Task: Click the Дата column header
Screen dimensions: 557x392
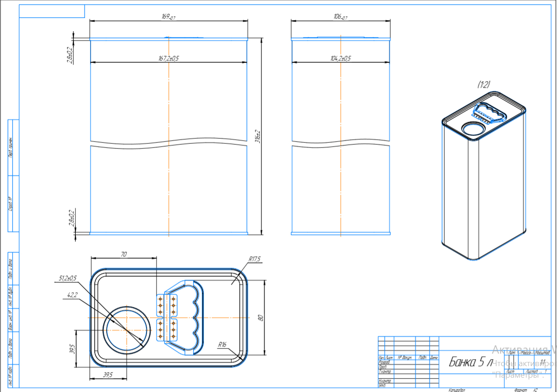Action: click(434, 358)
